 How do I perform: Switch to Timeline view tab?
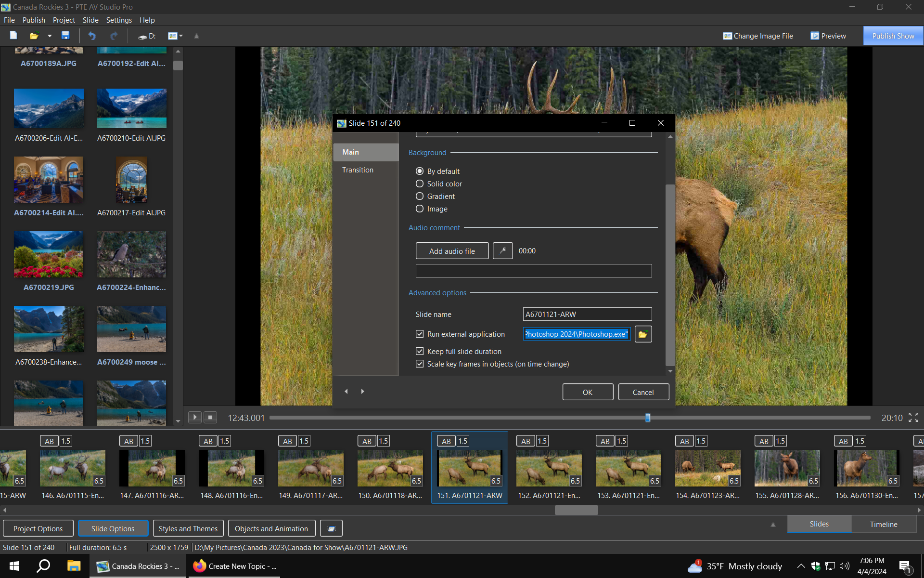[x=884, y=524]
